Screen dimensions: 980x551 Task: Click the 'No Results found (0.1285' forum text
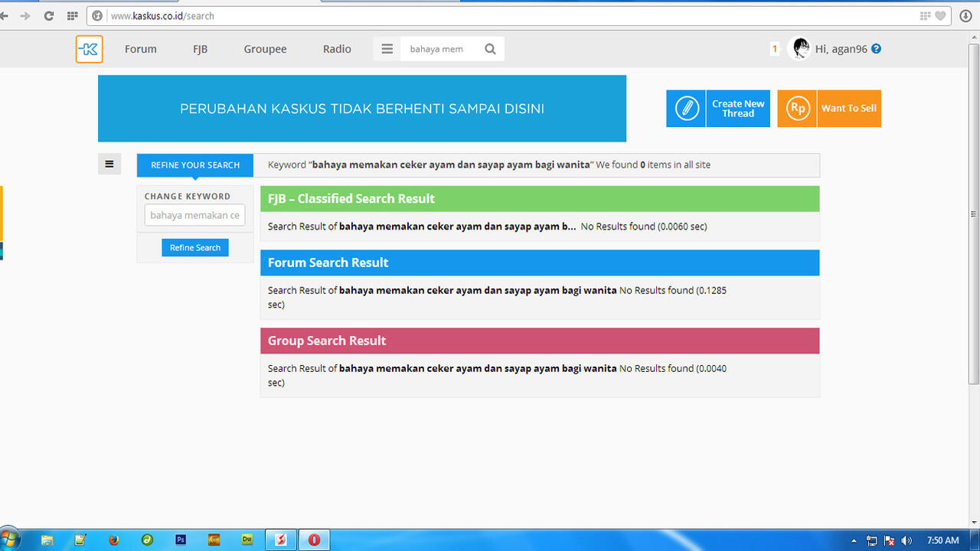click(x=672, y=291)
